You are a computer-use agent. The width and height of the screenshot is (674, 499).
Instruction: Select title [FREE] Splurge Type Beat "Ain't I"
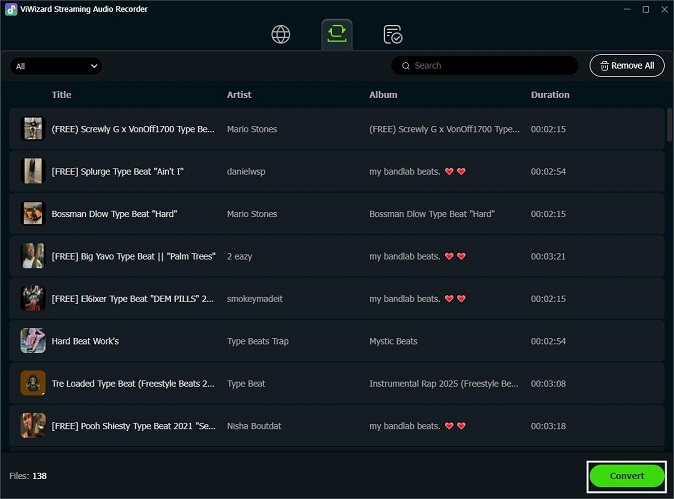pos(117,171)
